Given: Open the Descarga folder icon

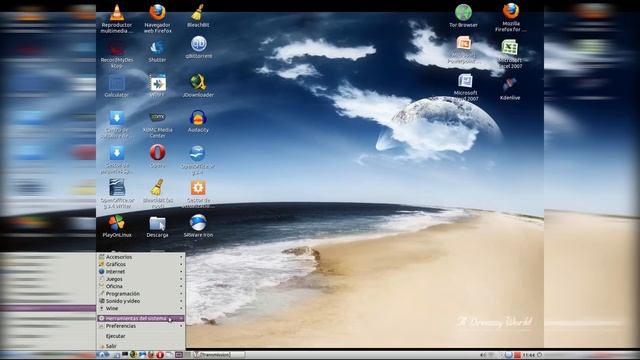Looking at the screenshot, I should pyautogui.click(x=158, y=224).
